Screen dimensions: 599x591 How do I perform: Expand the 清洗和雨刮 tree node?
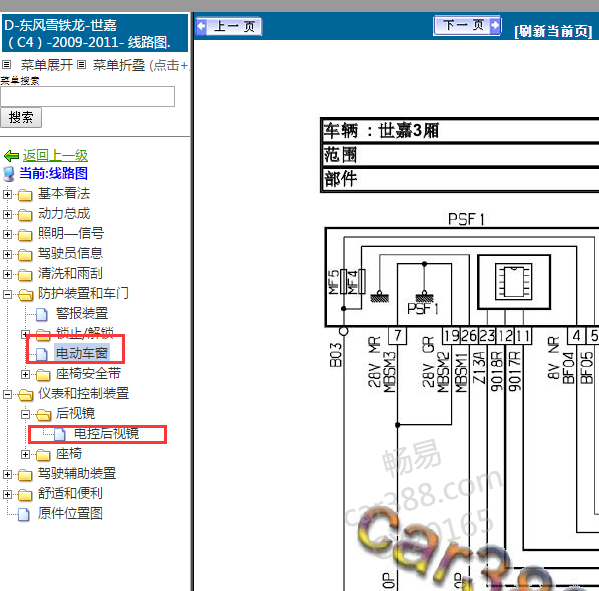click(x=7, y=274)
